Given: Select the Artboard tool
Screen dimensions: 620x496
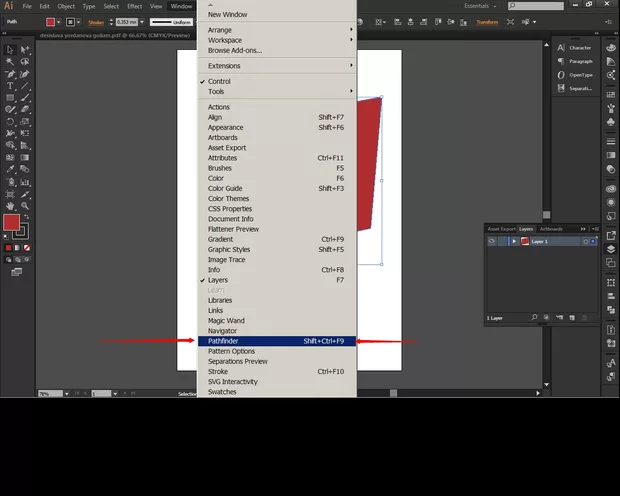Looking at the screenshot, I should coord(10,194).
